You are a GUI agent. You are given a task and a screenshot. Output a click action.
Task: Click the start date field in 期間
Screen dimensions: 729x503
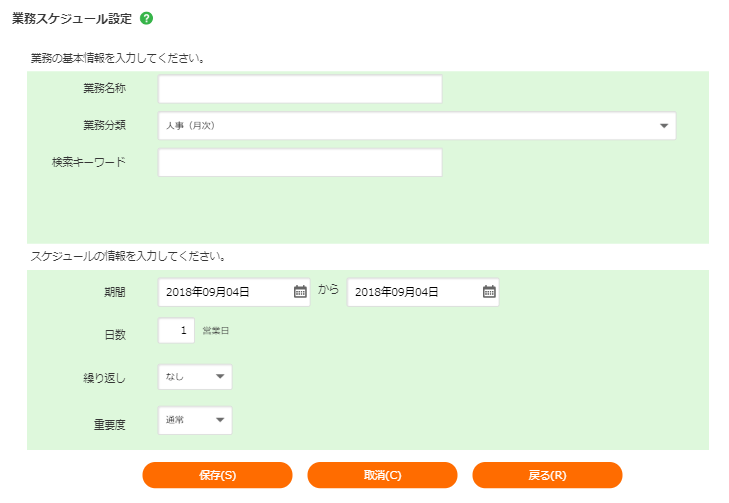coord(224,292)
